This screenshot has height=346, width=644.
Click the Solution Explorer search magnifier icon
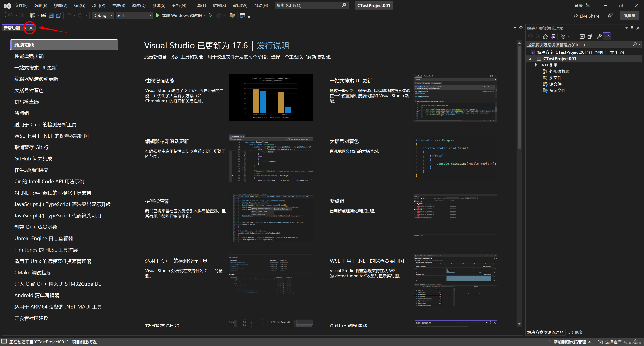[x=634, y=45]
